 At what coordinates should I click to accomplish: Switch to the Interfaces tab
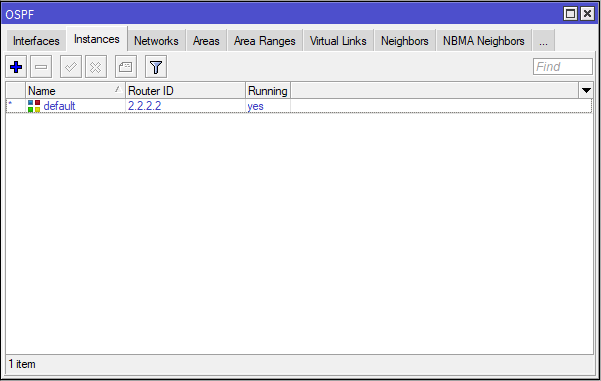[36, 41]
